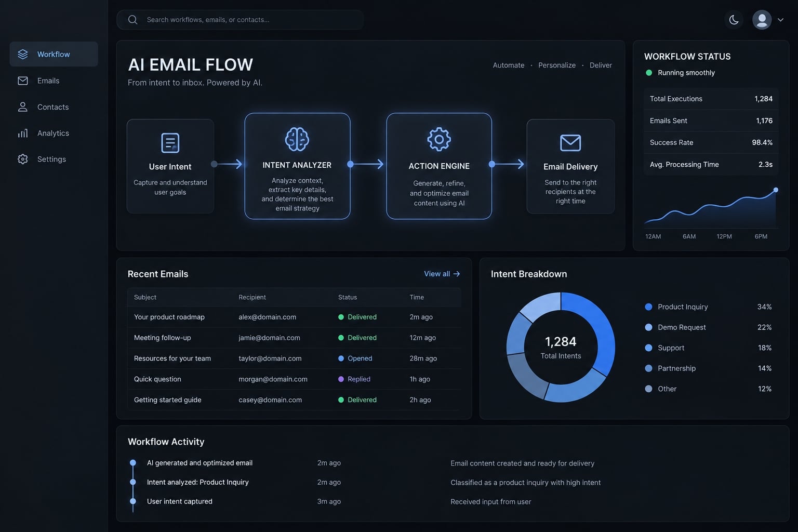Screen dimensions: 798x532
Task: Select the Email Delivery envelope icon
Action: tap(570, 142)
